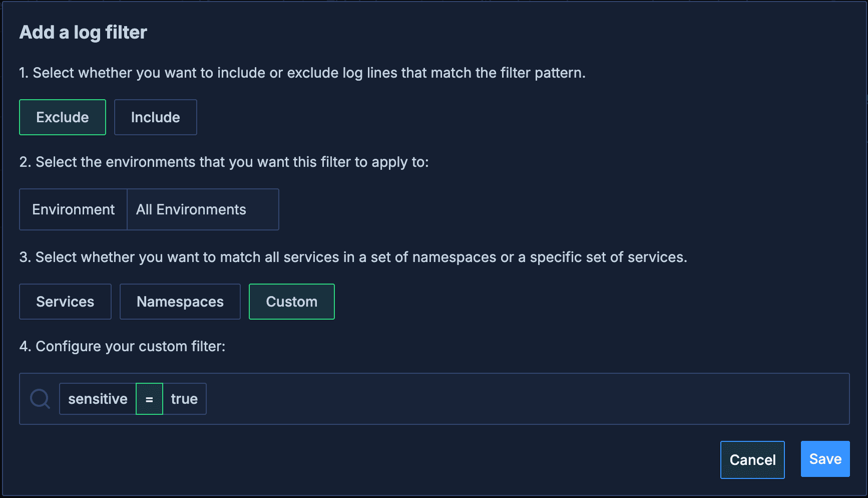868x498 pixels.
Task: Choose Include for matching log lines
Action: pos(156,117)
